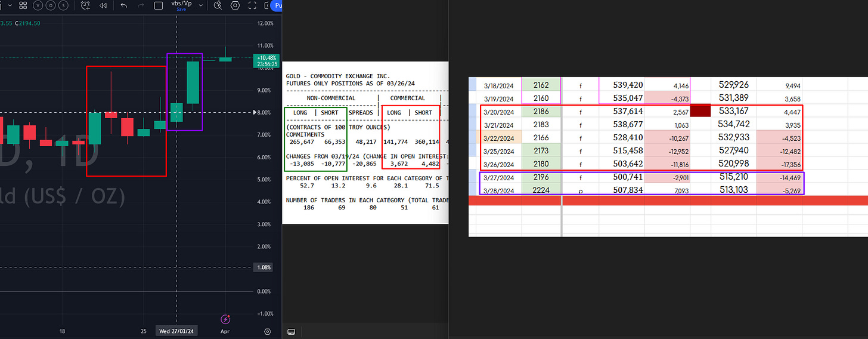Image resolution: width=868 pixels, height=339 pixels.
Task: Expand the vbs/Vp layout dropdown arrow
Action: click(201, 5)
